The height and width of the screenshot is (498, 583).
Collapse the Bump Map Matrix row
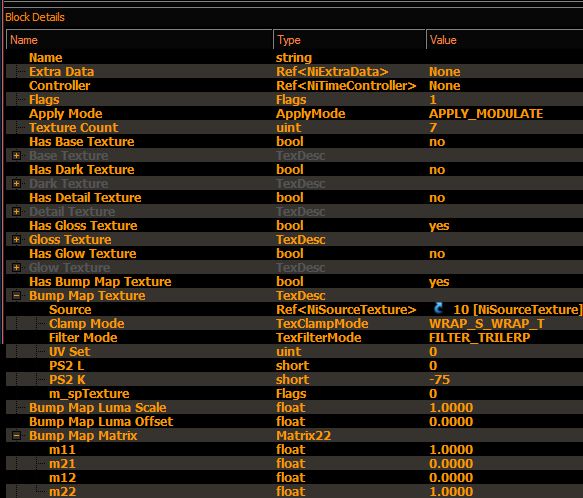coord(16,436)
